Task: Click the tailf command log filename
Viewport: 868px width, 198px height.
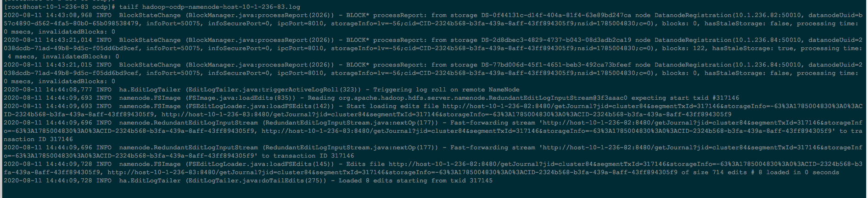Action: click(221, 7)
